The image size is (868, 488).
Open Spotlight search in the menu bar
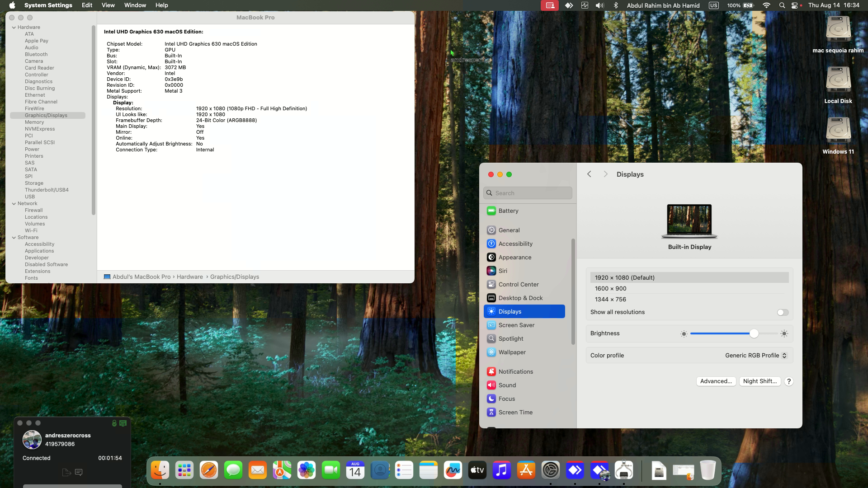(782, 5)
